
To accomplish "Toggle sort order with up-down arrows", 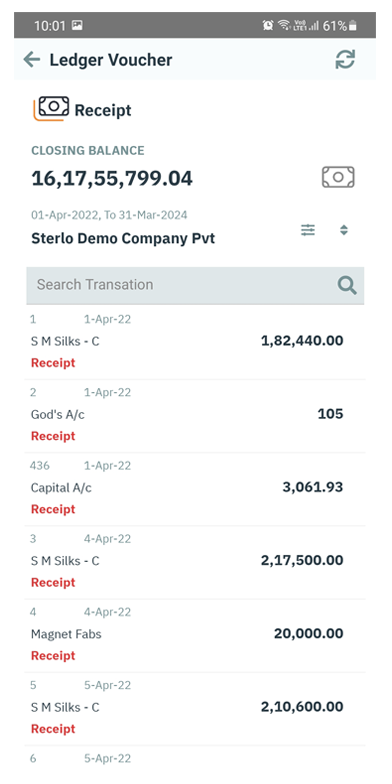I will [x=344, y=230].
